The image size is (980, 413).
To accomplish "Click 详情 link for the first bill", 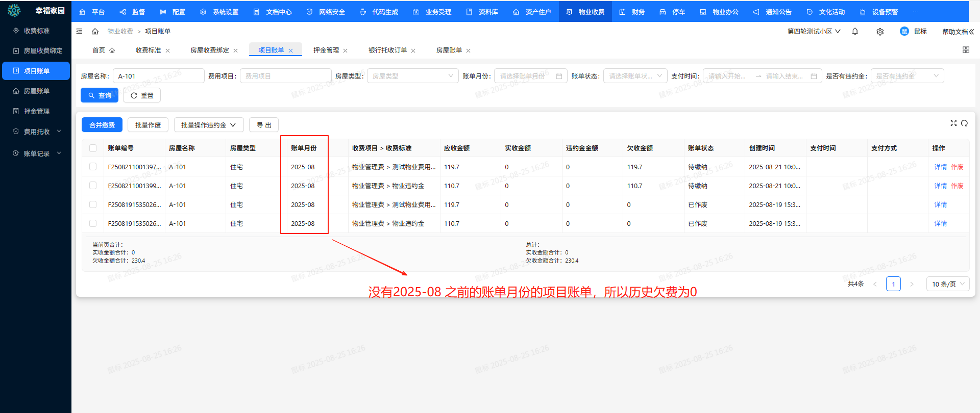I will [x=940, y=167].
